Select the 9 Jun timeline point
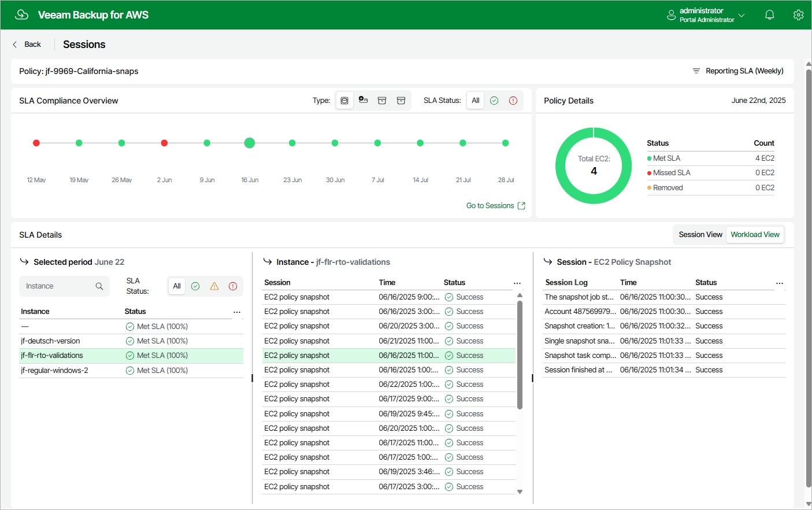Image resolution: width=812 pixels, height=510 pixels. click(x=207, y=143)
